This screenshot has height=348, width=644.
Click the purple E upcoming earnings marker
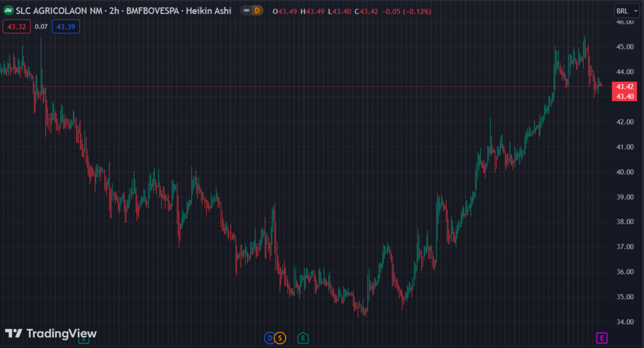pyautogui.click(x=602, y=338)
